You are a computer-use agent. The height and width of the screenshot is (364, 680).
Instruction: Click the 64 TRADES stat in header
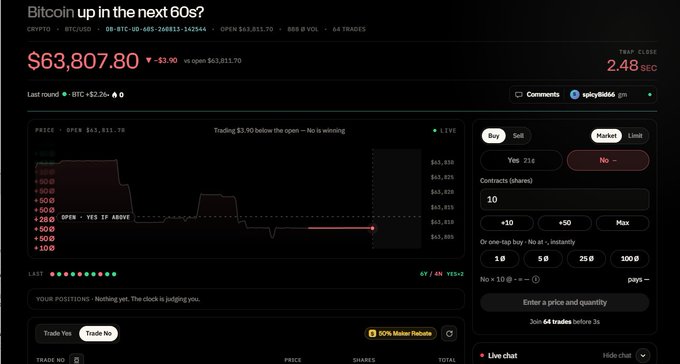[x=349, y=29]
